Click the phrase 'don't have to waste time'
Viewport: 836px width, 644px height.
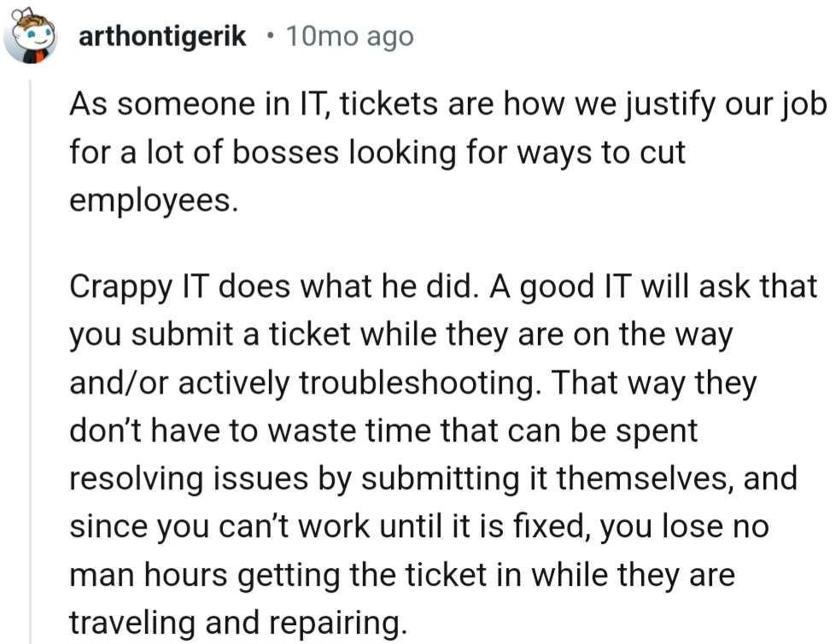pos(250,430)
